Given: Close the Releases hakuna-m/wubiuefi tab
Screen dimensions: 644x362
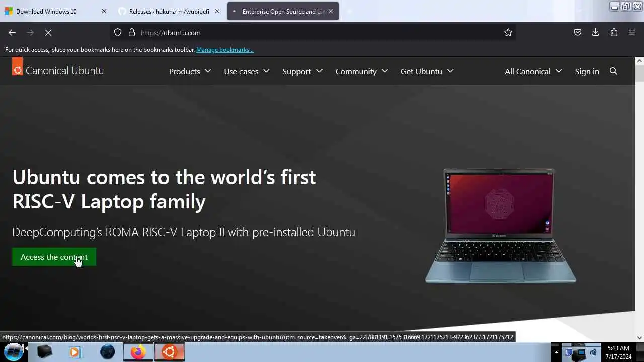Looking at the screenshot, I should [x=217, y=11].
